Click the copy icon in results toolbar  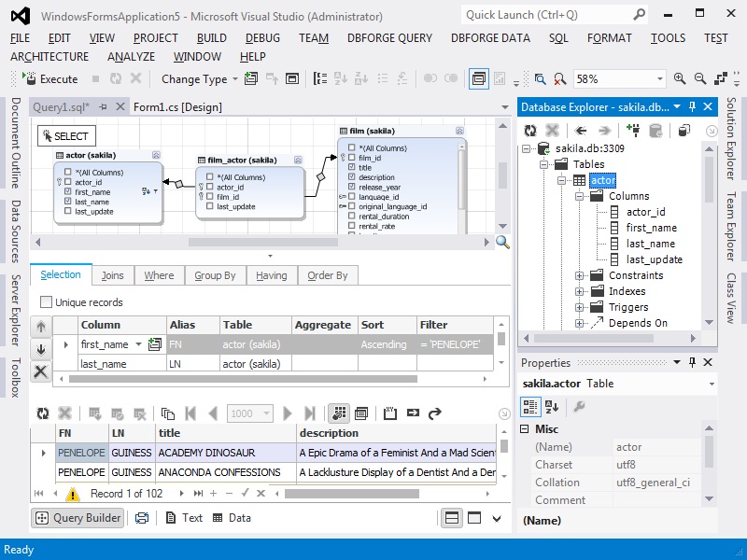point(168,413)
